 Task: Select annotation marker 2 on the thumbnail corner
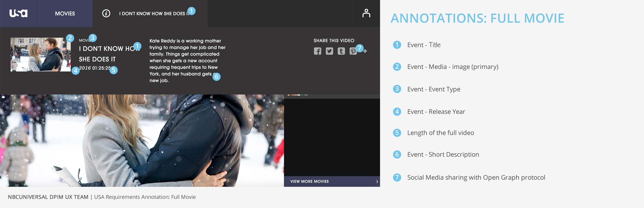(70, 38)
